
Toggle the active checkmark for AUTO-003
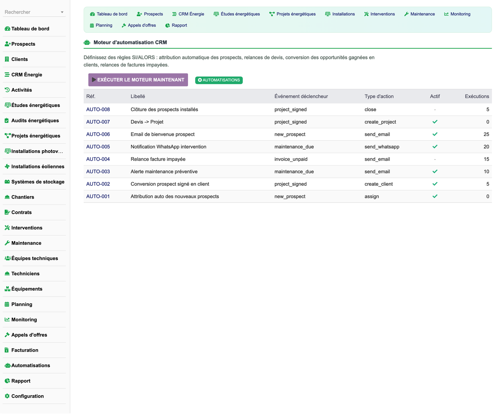[435, 171]
